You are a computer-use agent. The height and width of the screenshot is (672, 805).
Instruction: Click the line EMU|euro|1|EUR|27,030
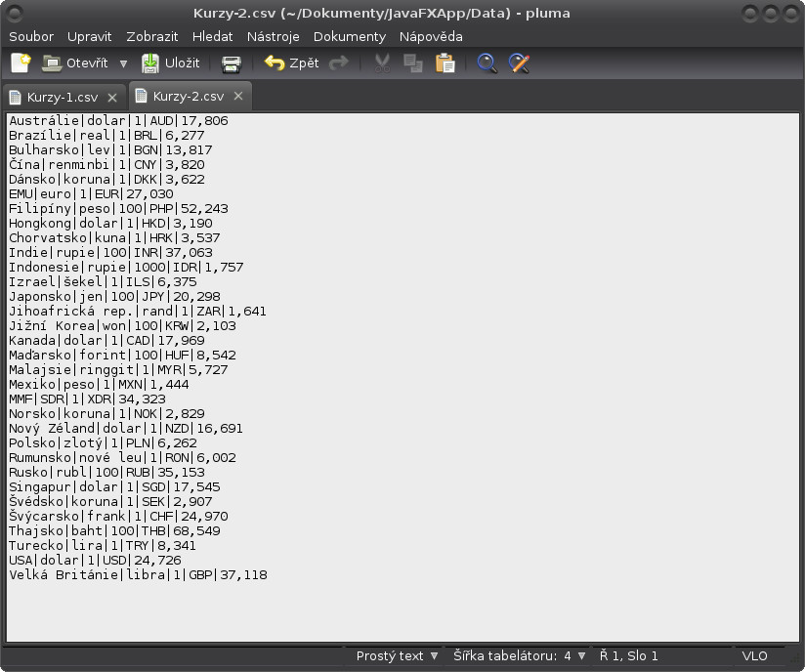pos(91,194)
